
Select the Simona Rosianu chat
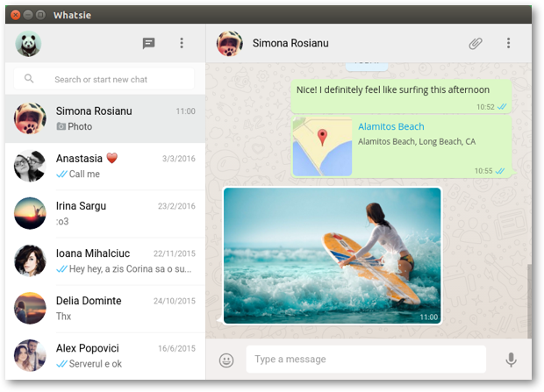(105, 118)
